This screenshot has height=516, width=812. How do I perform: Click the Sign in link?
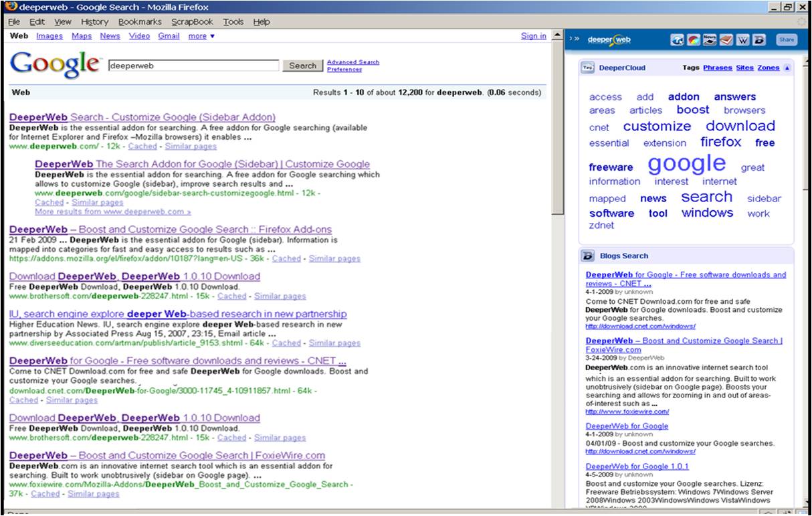click(534, 36)
